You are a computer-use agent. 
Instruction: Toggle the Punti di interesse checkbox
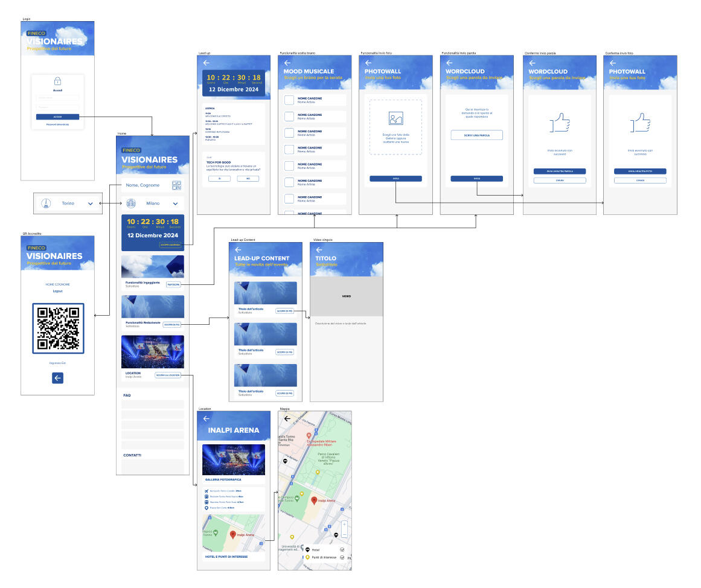(x=342, y=557)
